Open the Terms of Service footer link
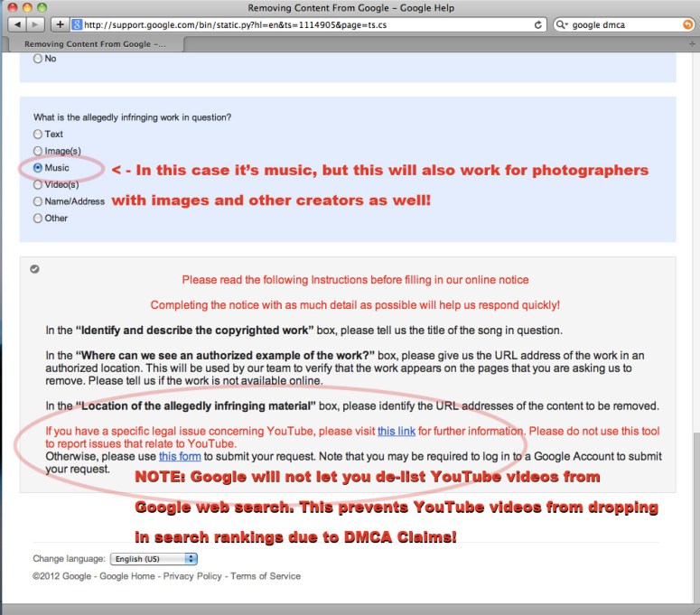Screen dimensions: 700x615 point(266,576)
